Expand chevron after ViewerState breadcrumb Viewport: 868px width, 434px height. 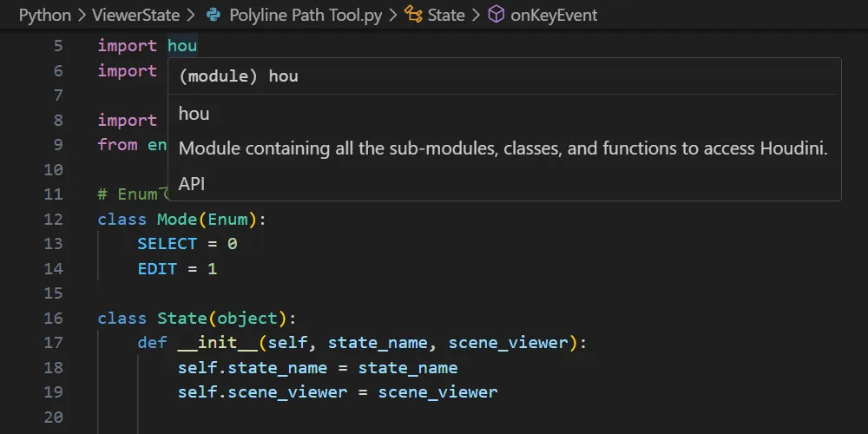pos(191,16)
